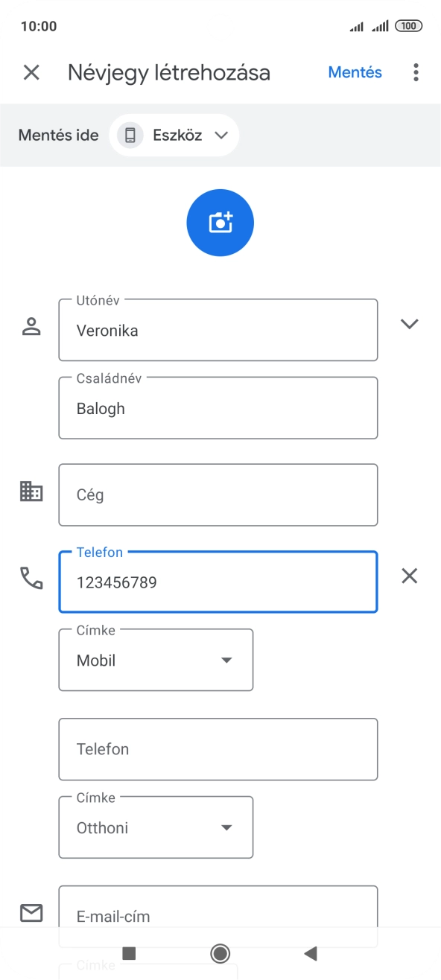
Task: Expand more name fields with the chevron
Action: (x=410, y=324)
